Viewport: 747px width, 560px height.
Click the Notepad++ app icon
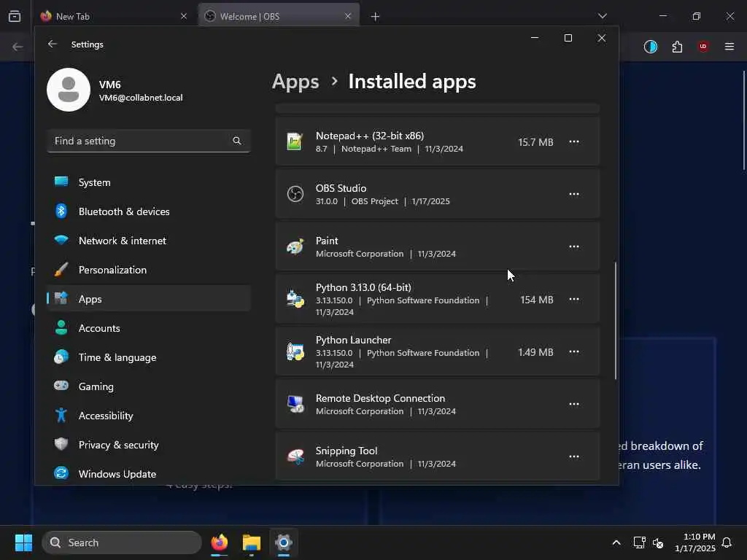click(x=295, y=142)
